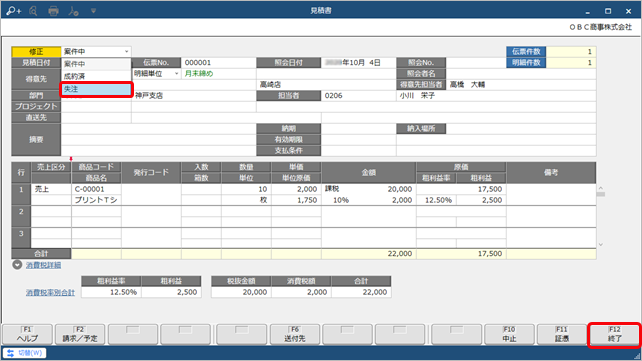Click the 月末締め text
This screenshot has height=361, width=642.
tap(199, 74)
